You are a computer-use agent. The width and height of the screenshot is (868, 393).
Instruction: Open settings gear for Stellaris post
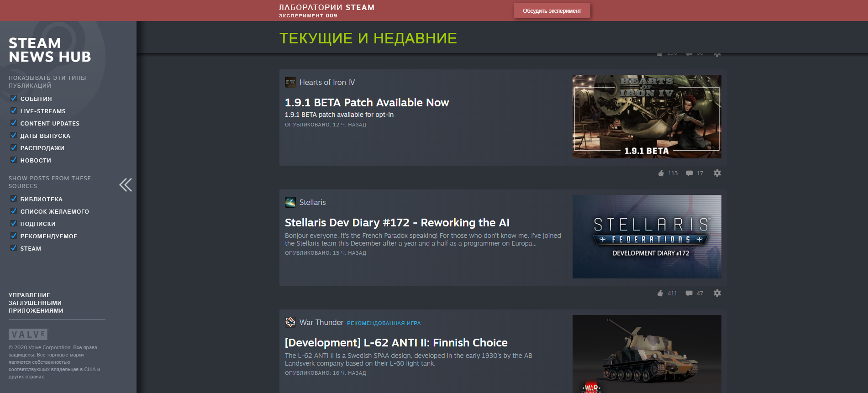pyautogui.click(x=717, y=293)
